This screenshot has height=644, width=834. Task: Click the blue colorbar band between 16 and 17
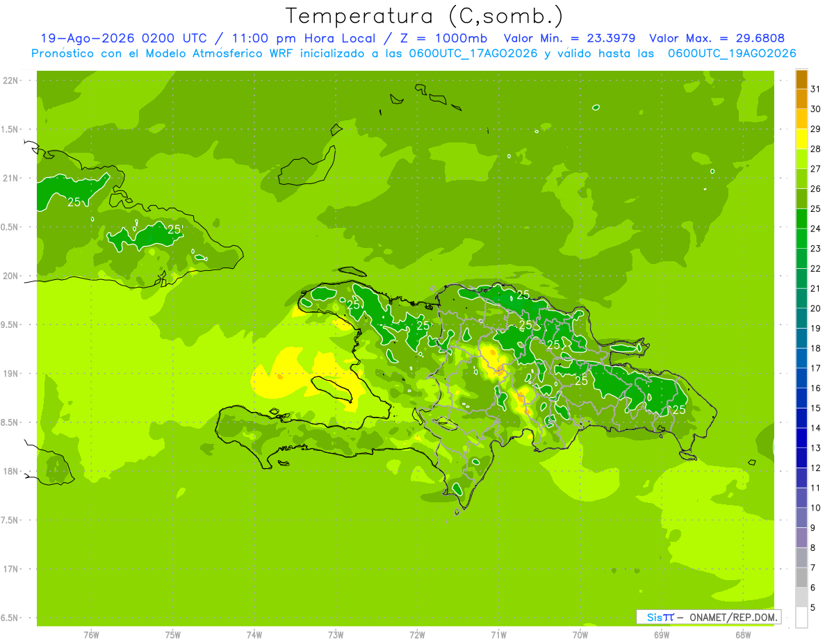[x=801, y=379]
